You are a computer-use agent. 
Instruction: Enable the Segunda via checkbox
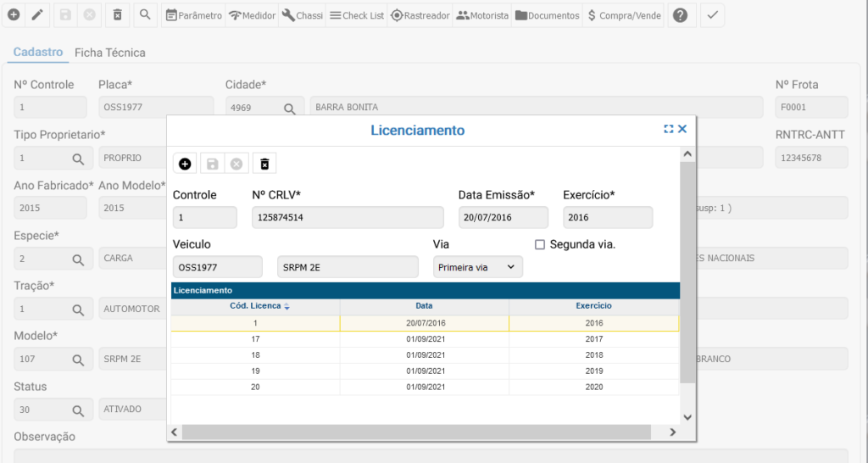(539, 244)
